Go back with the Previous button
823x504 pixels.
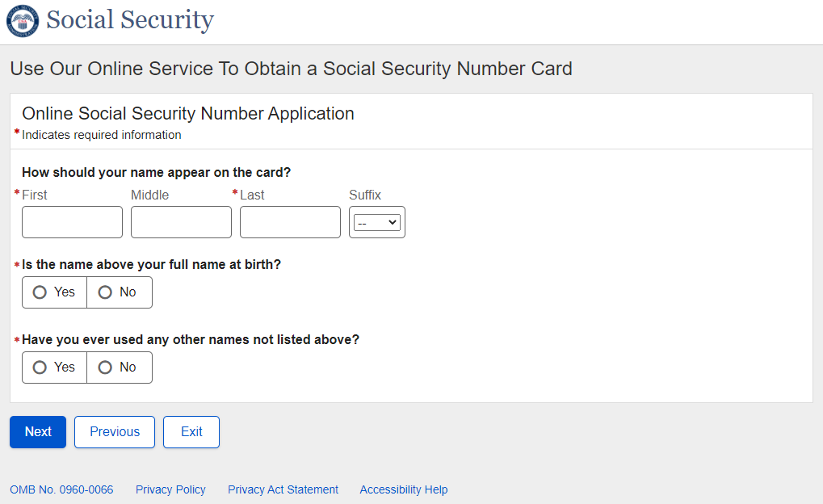coord(115,432)
